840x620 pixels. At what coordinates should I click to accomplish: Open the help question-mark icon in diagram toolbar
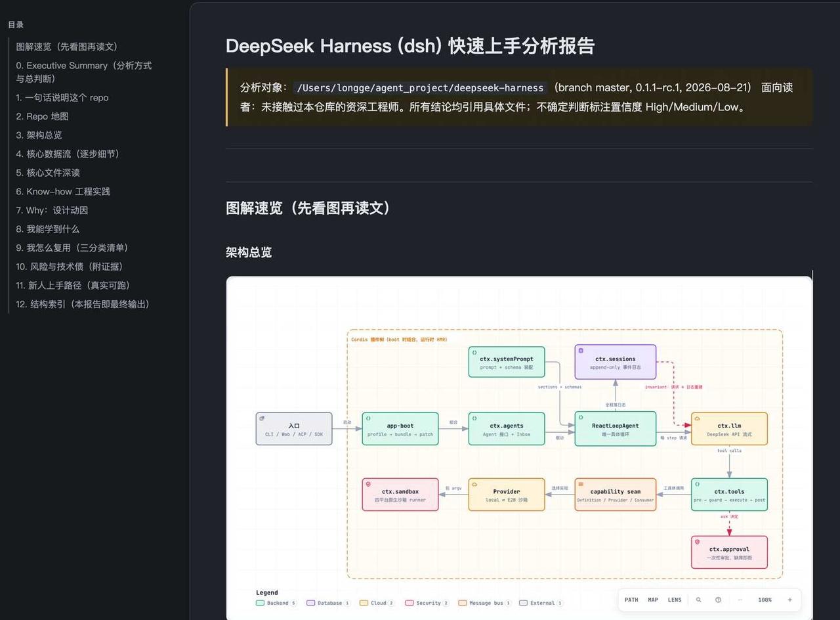pyautogui.click(x=718, y=600)
